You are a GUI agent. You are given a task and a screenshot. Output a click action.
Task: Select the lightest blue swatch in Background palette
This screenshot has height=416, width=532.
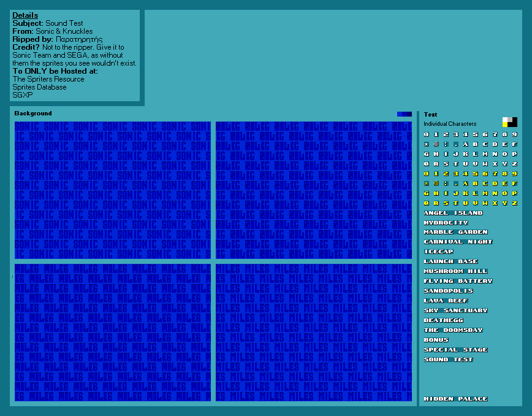point(400,114)
